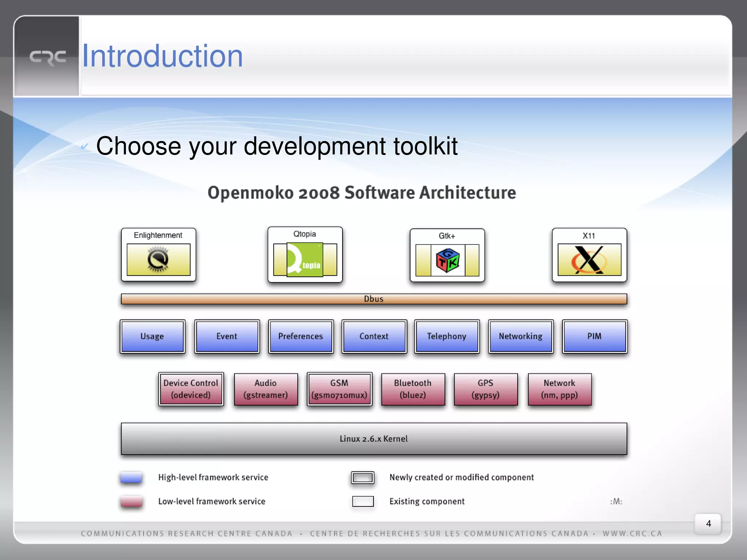Screen dimensions: 747x560
Task: Click the Network (nm, ppp) box
Action: coord(560,389)
